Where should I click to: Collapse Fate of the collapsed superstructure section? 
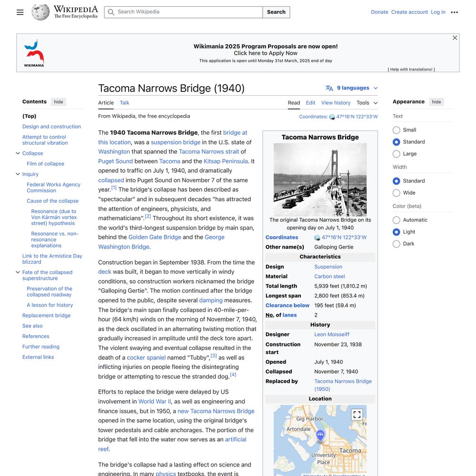pyautogui.click(x=18, y=272)
